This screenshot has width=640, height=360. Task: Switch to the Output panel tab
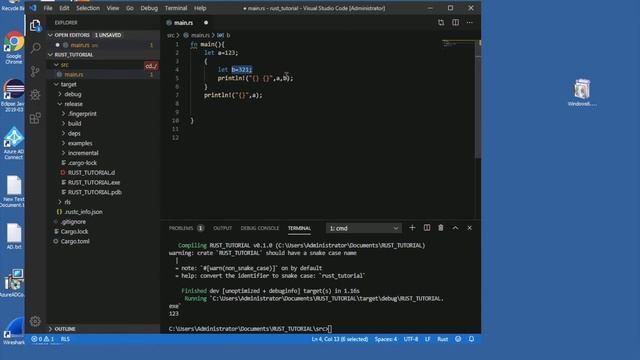222,228
